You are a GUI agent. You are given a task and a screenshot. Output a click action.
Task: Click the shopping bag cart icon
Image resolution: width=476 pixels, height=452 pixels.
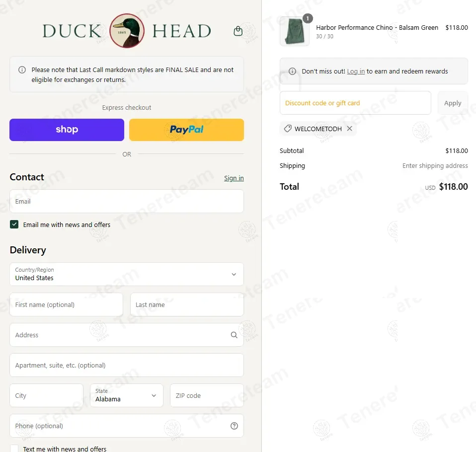(x=238, y=31)
